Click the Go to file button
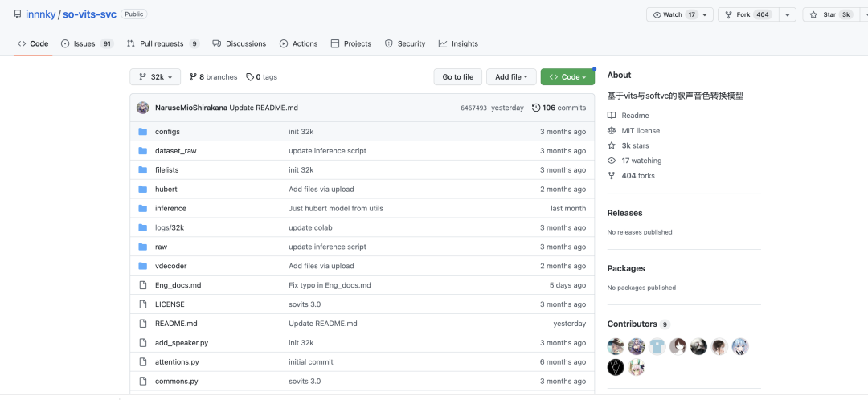The height and width of the screenshot is (400, 868). pyautogui.click(x=458, y=77)
